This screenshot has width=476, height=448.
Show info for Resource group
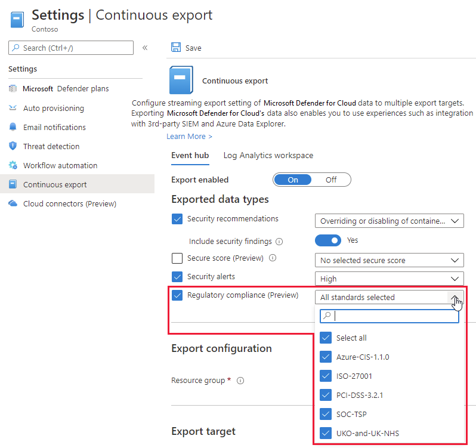[240, 381]
